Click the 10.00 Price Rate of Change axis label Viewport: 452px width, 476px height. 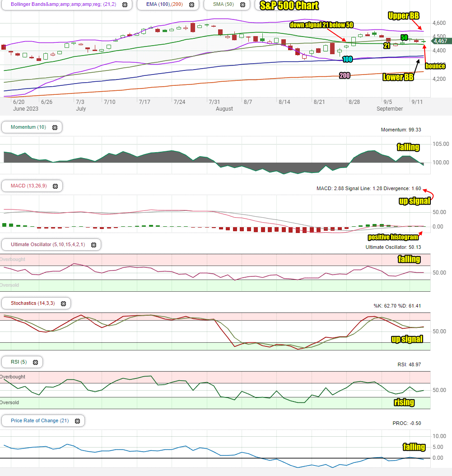click(x=439, y=436)
